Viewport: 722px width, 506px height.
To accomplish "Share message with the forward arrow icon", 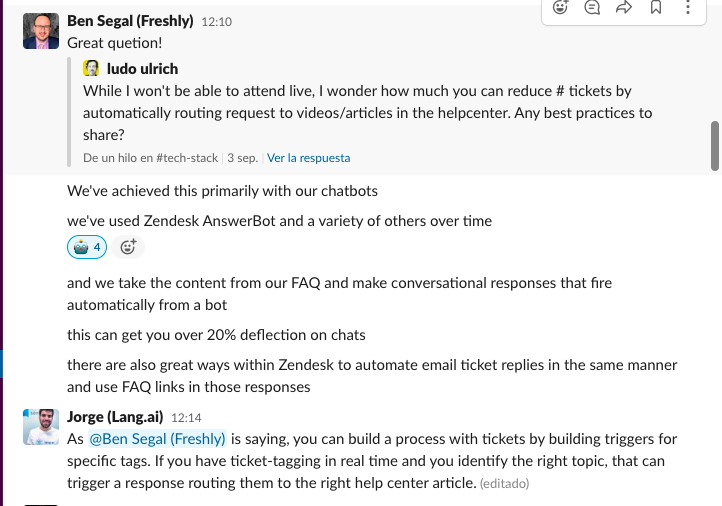I will coord(624,7).
